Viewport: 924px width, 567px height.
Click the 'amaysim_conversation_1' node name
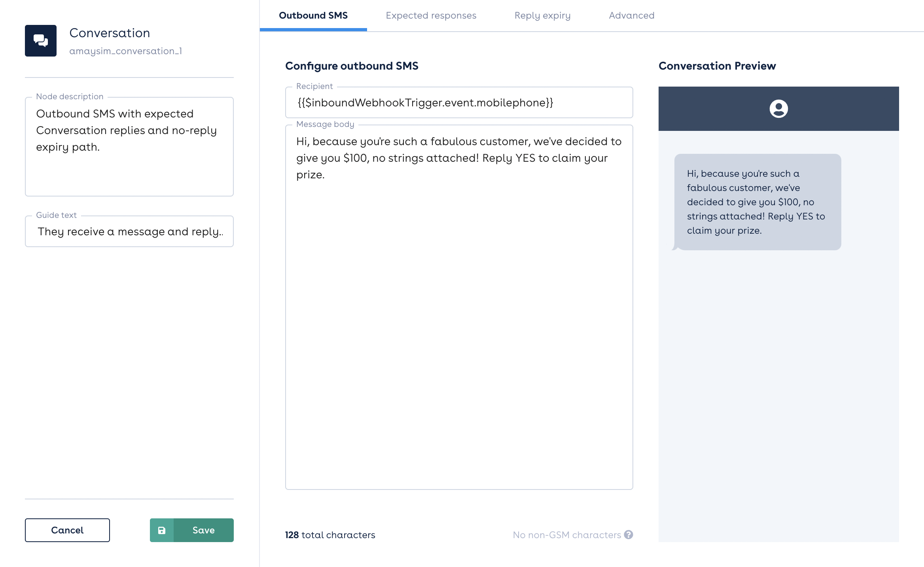[126, 51]
